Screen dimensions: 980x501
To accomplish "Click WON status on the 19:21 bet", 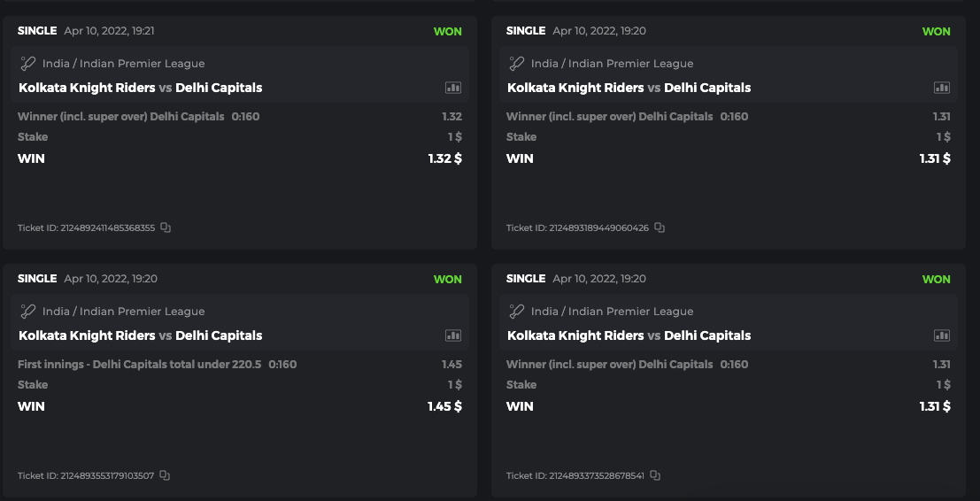I will click(447, 31).
